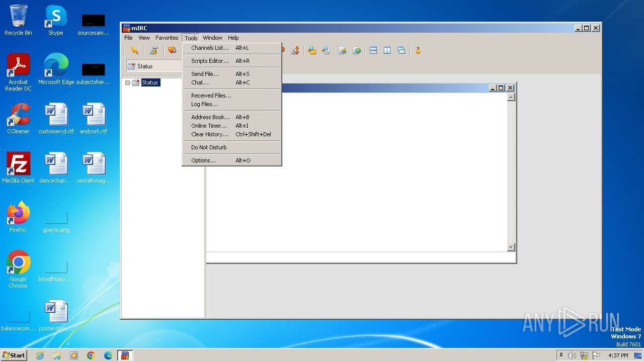Select Online Timer... menu entry
Image resolution: width=644 pixels, height=362 pixels.
(231, 126)
